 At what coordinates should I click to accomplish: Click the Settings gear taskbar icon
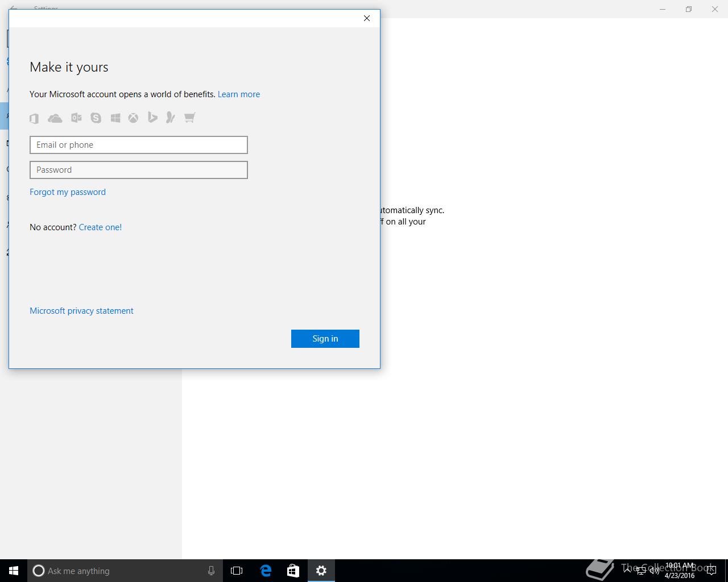(x=321, y=571)
